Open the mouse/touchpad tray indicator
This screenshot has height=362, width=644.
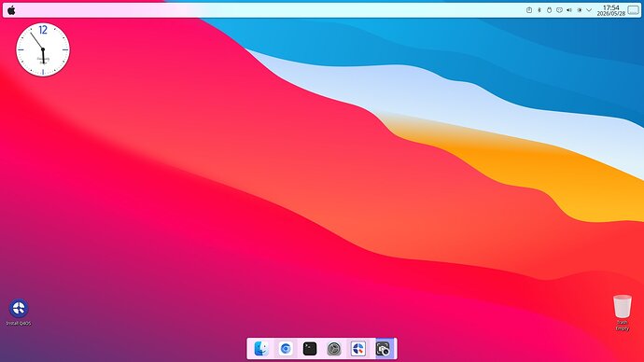tap(549, 10)
